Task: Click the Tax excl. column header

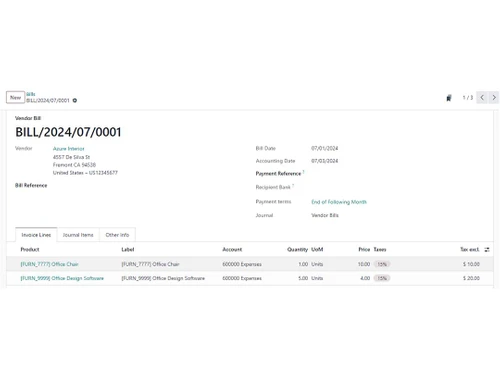Action: pos(470,249)
